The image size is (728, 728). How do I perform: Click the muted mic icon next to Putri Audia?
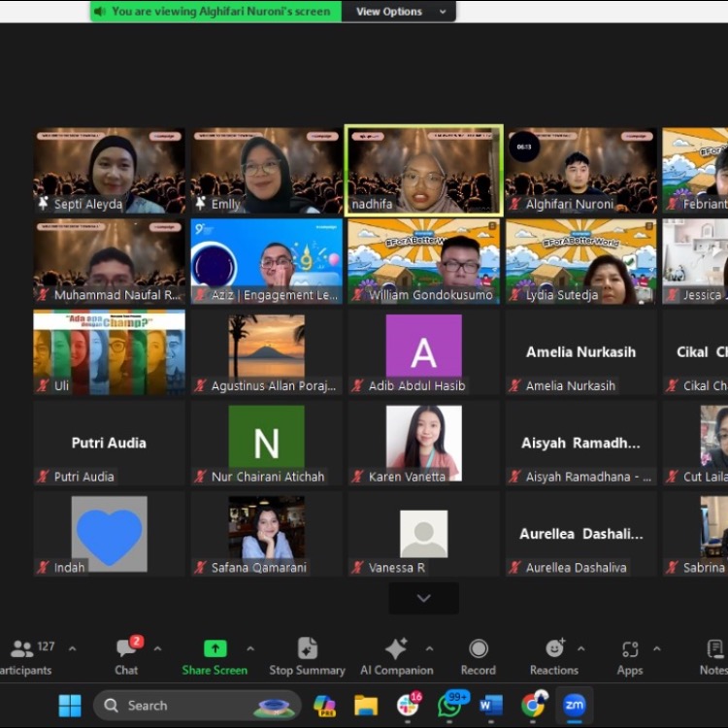43,476
